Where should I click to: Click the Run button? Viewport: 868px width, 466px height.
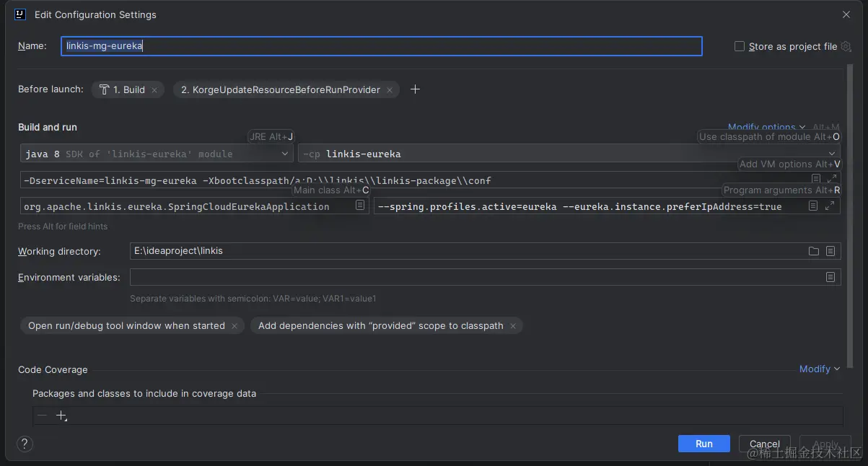704,444
